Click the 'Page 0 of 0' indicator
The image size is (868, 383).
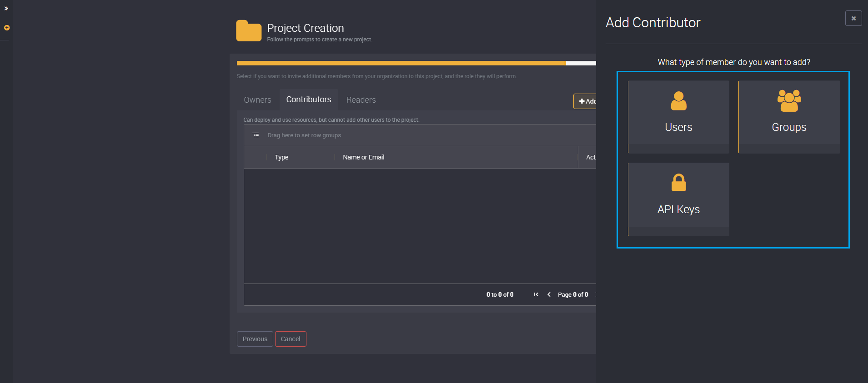[573, 294]
